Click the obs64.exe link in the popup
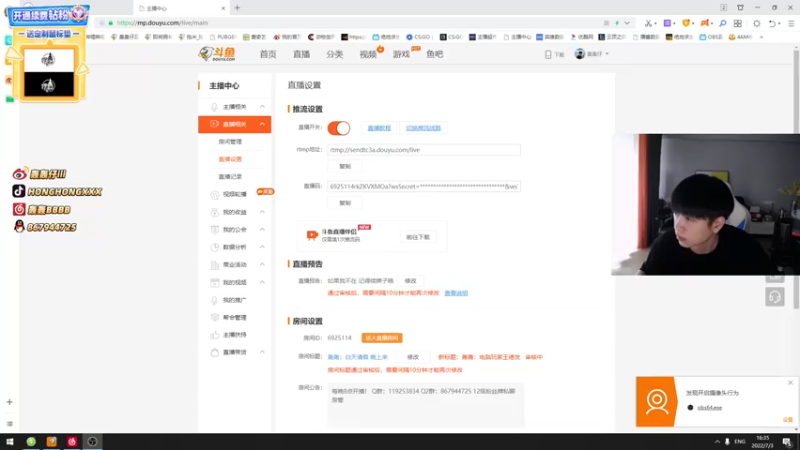 pos(710,408)
